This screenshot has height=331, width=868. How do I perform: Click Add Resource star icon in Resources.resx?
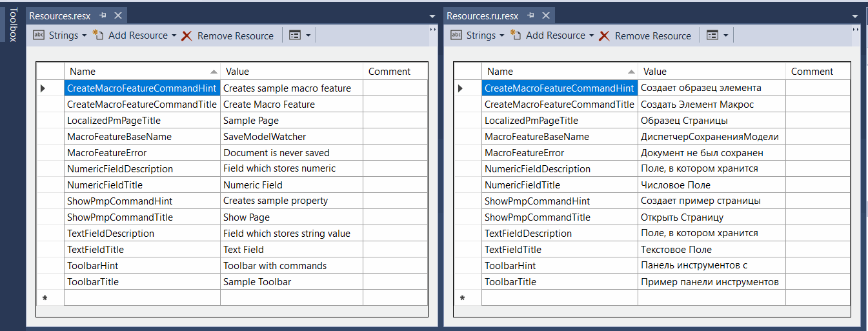click(98, 35)
